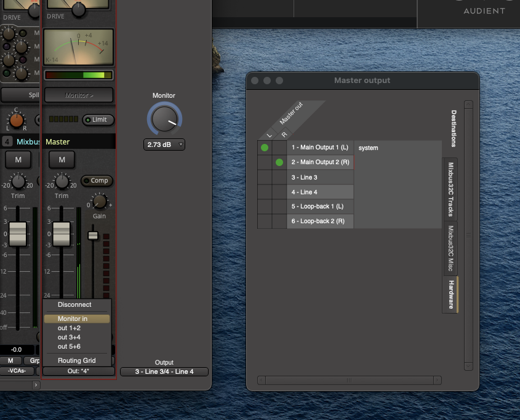Screen dimensions: 520x420
Task: Disconnect Master out L from Main Output 1 (L)
Action: [265, 148]
